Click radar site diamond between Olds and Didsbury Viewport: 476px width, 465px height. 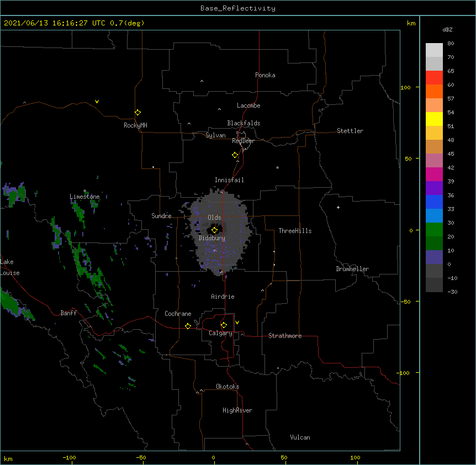(x=214, y=230)
